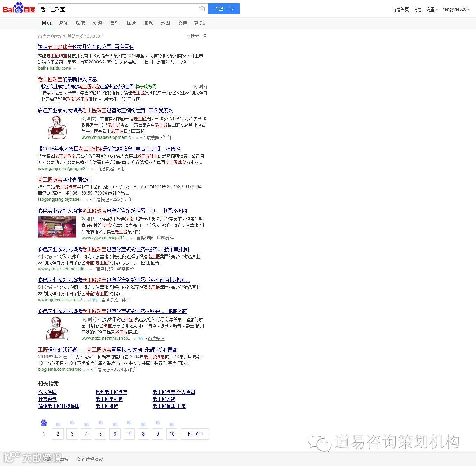Switch to the 音乐 tab
This screenshot has height=466, width=476.
(115, 23)
